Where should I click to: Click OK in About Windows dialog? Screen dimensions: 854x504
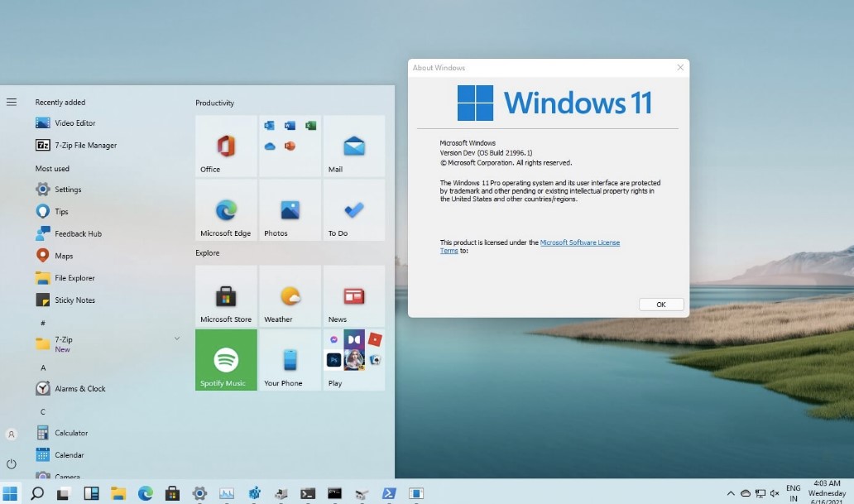tap(661, 305)
